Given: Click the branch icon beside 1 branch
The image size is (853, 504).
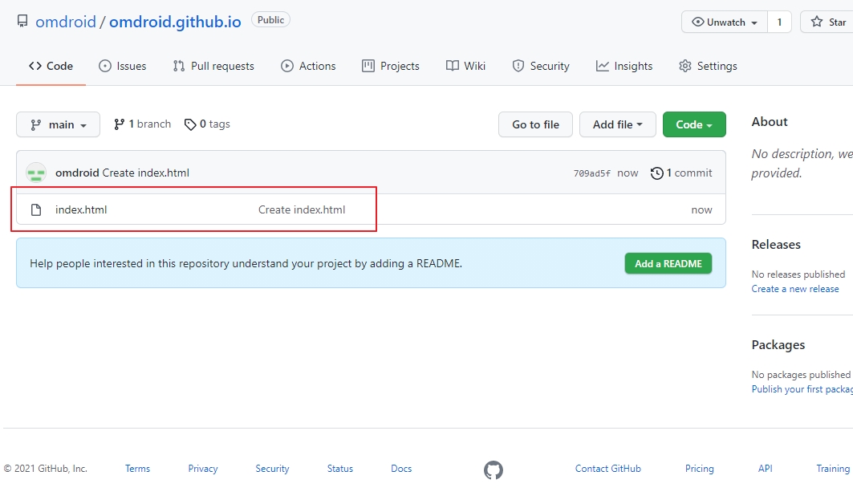Looking at the screenshot, I should coord(119,124).
